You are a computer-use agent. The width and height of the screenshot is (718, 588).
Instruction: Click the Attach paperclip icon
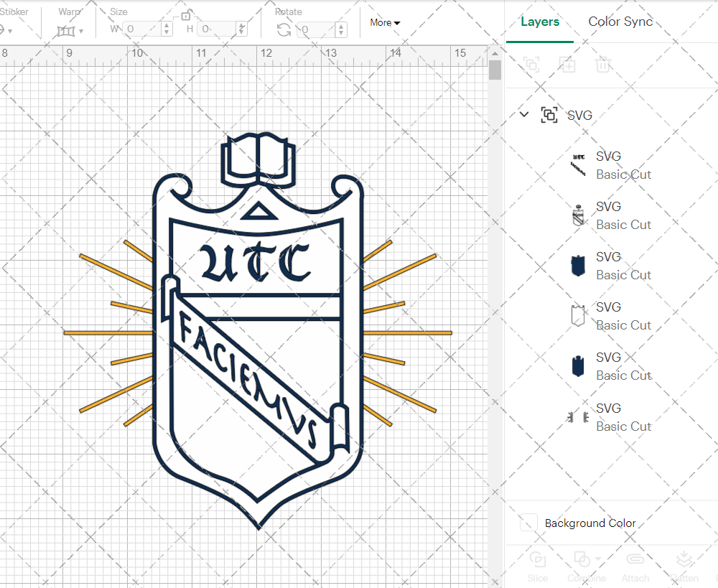(635, 559)
